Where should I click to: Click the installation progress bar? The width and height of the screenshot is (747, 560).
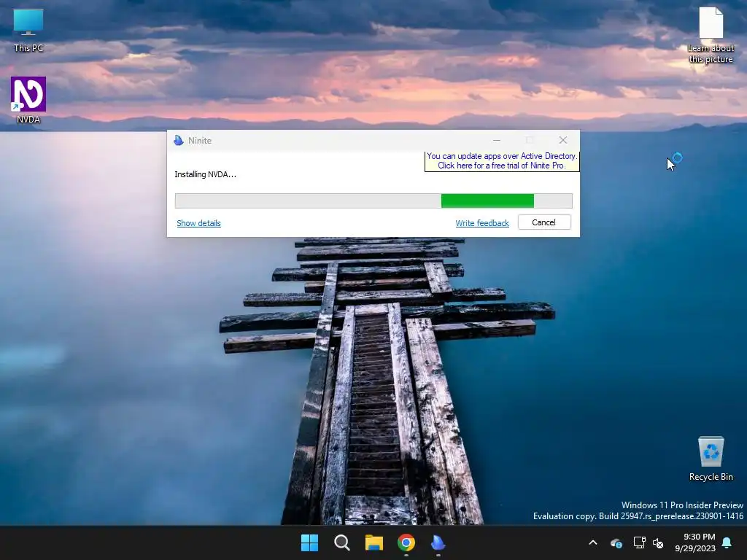point(373,201)
